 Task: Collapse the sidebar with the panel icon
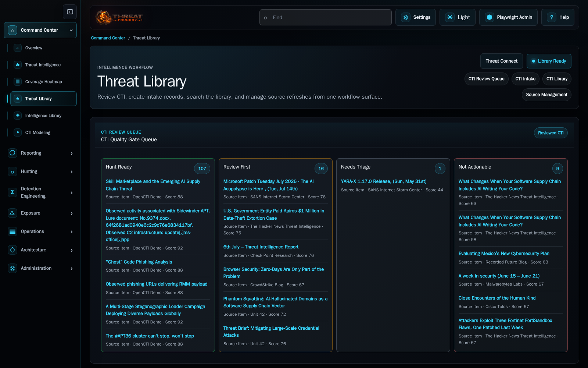pyautogui.click(x=70, y=12)
